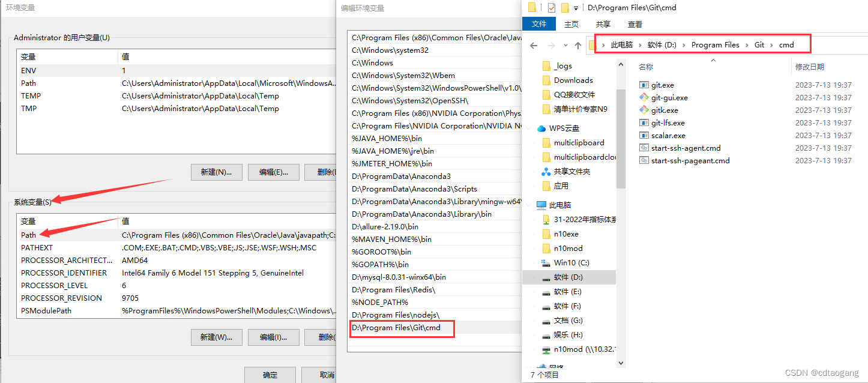Open the Downloads folder in sidebar
The image size is (868, 383).
pyautogui.click(x=573, y=80)
